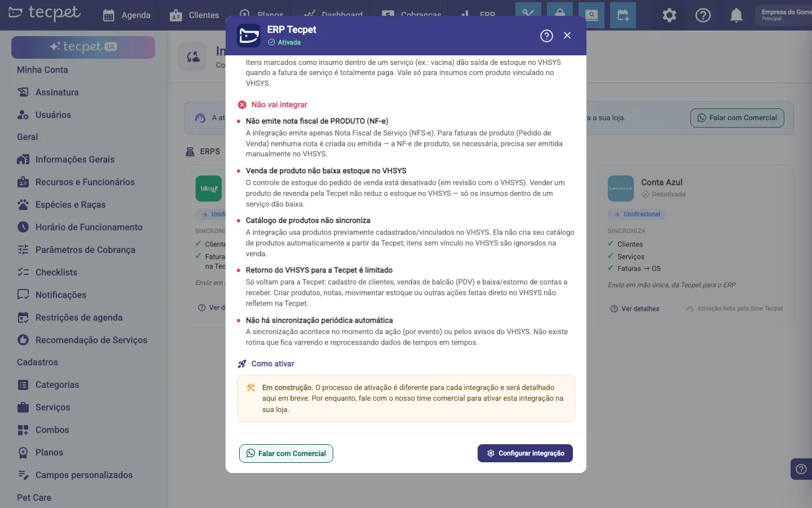
Task: Click the Usuários sidebar icon
Action: pyautogui.click(x=23, y=115)
